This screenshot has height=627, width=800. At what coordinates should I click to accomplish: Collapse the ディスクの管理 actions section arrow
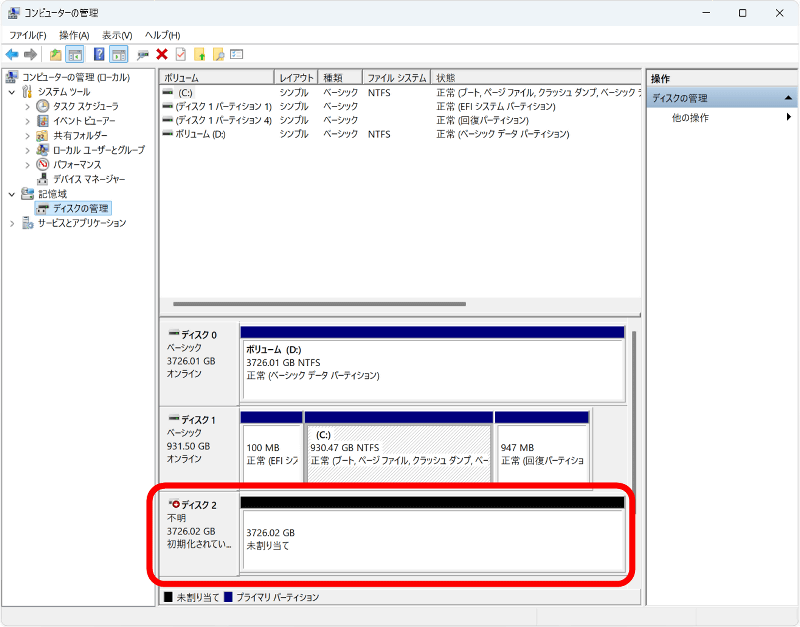(x=788, y=97)
